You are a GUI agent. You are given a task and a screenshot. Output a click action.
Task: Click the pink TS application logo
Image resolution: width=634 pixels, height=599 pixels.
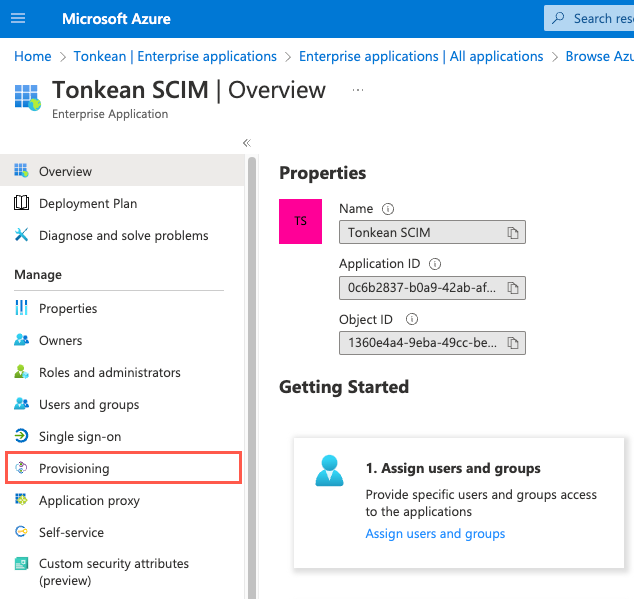[300, 220]
